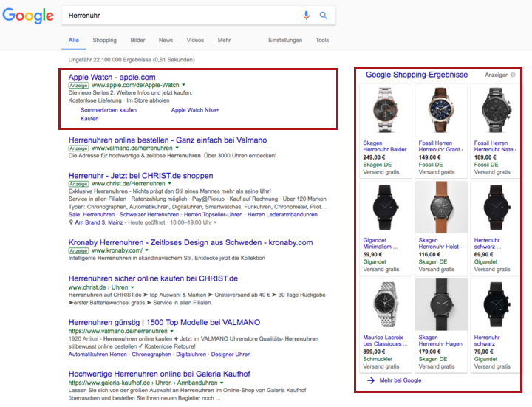
Task: Open the Videos tab
Action: click(x=195, y=40)
